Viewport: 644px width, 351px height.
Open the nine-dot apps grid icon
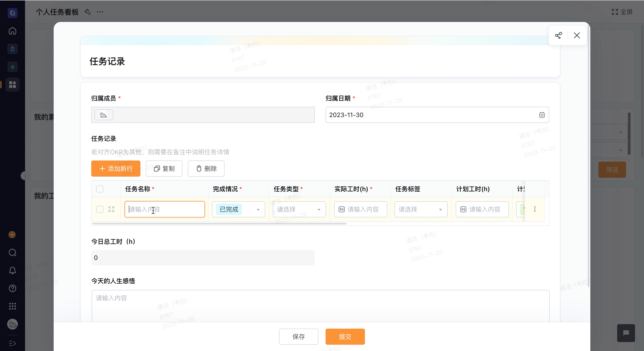pyautogui.click(x=13, y=306)
